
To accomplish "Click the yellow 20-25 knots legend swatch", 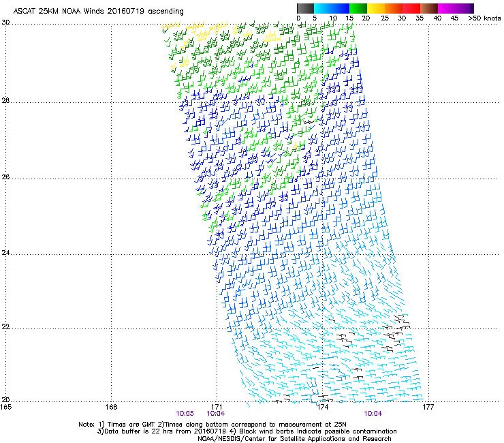I will pos(376,8).
